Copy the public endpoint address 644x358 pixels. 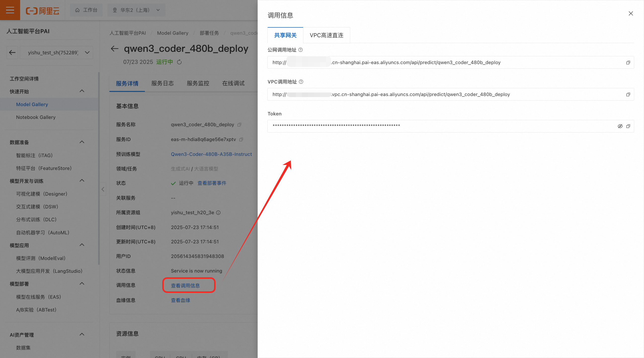point(628,63)
